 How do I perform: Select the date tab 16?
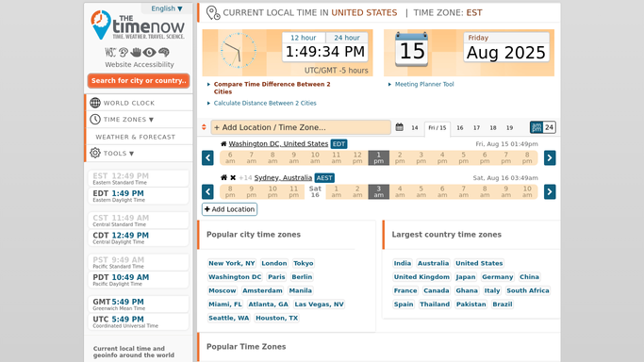pos(460,127)
